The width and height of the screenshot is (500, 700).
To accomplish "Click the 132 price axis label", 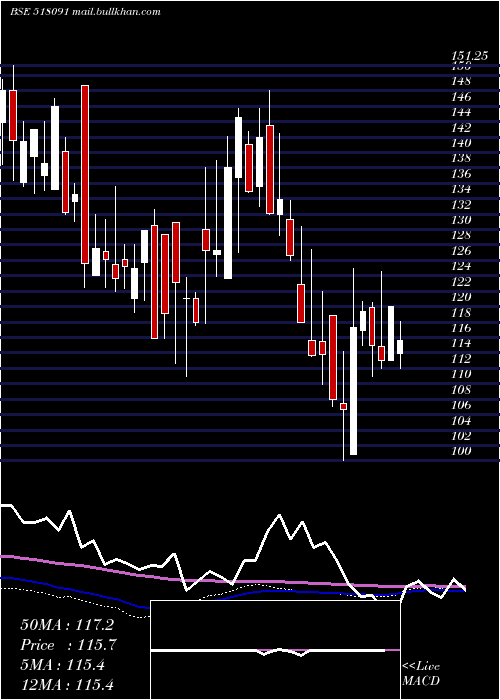I will [461, 205].
